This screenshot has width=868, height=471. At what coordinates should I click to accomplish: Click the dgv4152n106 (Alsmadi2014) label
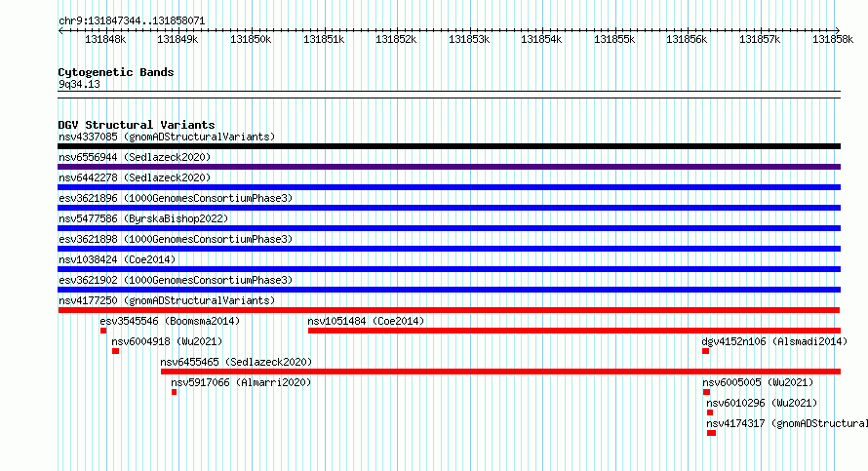[x=774, y=341]
